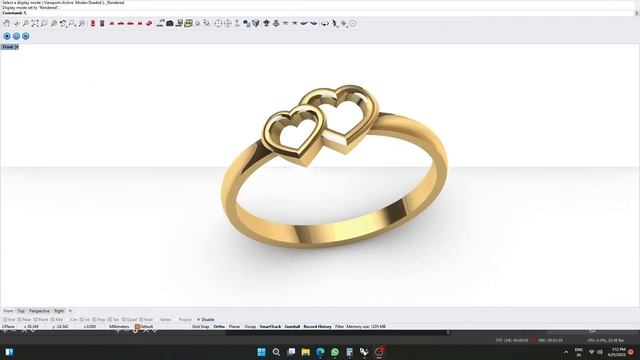Open the Millimeters units pane
The width and height of the screenshot is (640, 360).
coord(119,327)
